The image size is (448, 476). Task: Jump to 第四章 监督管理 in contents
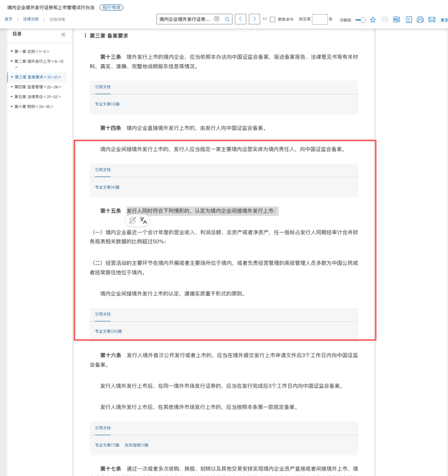pyautogui.click(x=38, y=87)
